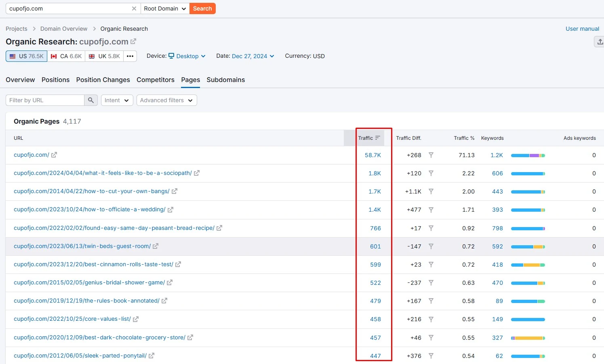Screen dimensions: 604x364
Task: Switch to the Competitors tab
Action: [156, 80]
